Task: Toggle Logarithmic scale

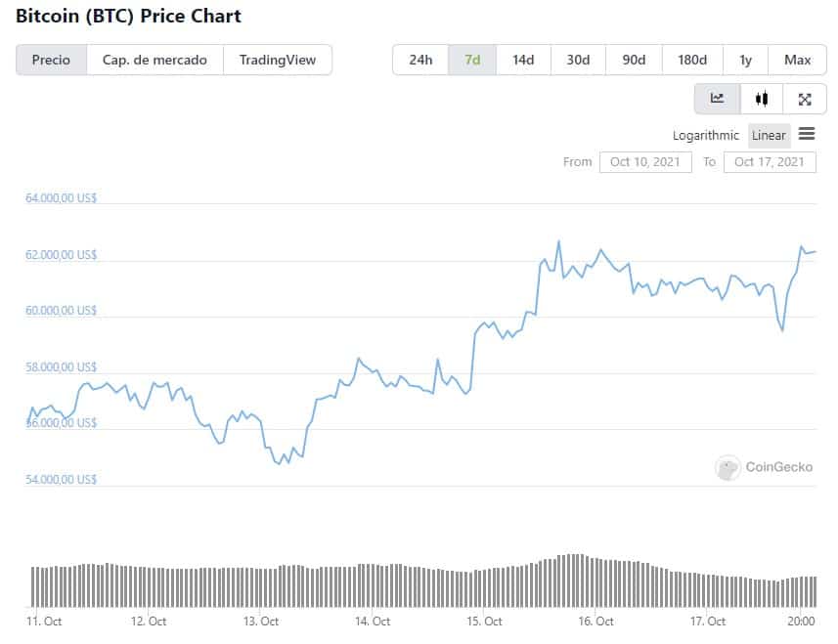Action: click(x=705, y=136)
